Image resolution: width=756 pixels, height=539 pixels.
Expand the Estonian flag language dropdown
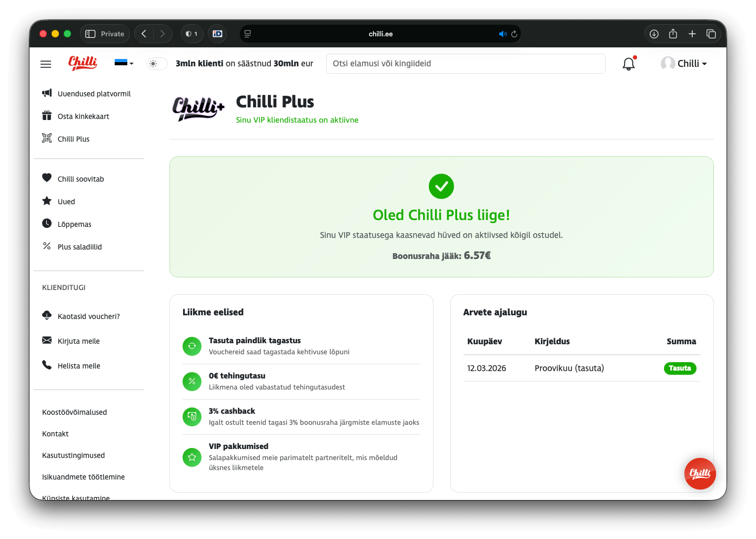(124, 63)
